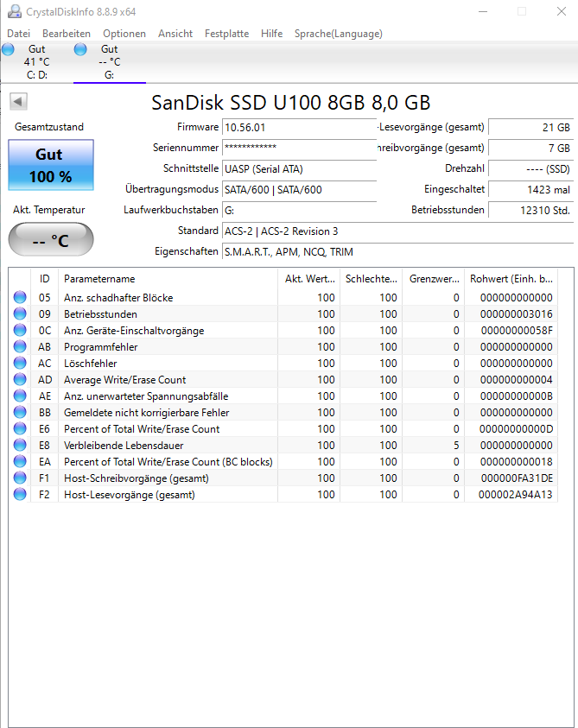Click the previous disk arrow button
Viewport: 578px width, 728px height.
click(19, 101)
